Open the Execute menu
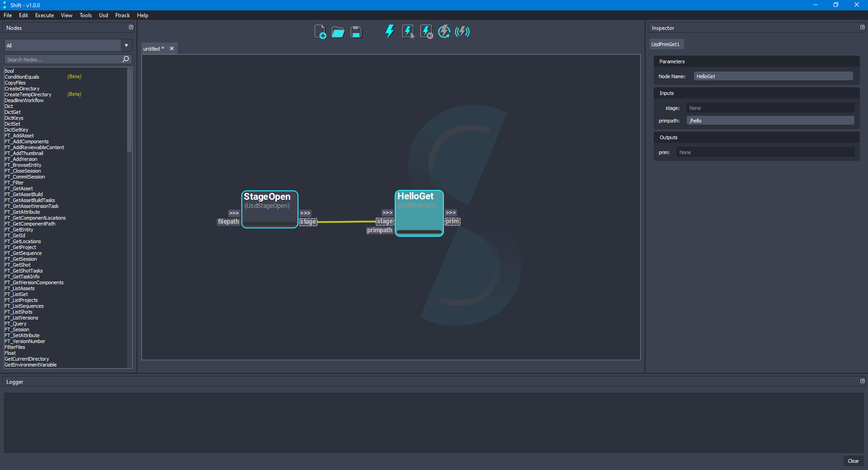Screen dimensions: 868x470 [x=44, y=15]
